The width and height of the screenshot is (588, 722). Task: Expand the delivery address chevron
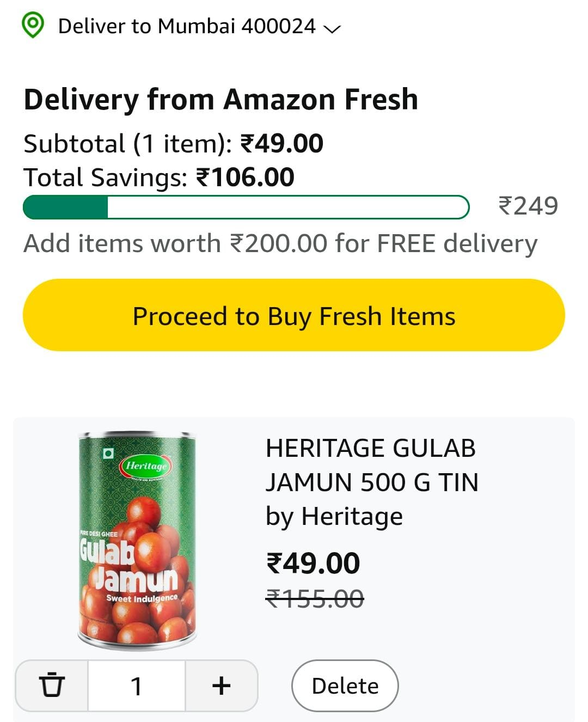(x=332, y=28)
